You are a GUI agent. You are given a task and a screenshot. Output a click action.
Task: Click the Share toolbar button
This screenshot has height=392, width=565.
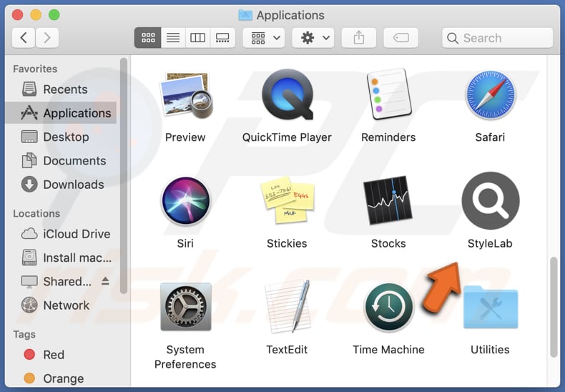coord(358,37)
